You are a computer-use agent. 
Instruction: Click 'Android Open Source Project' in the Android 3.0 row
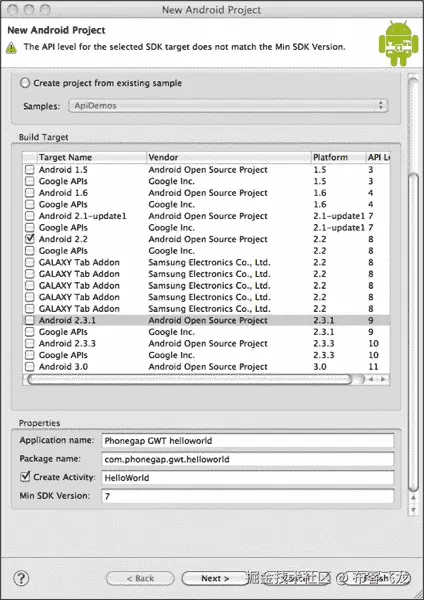tap(208, 367)
